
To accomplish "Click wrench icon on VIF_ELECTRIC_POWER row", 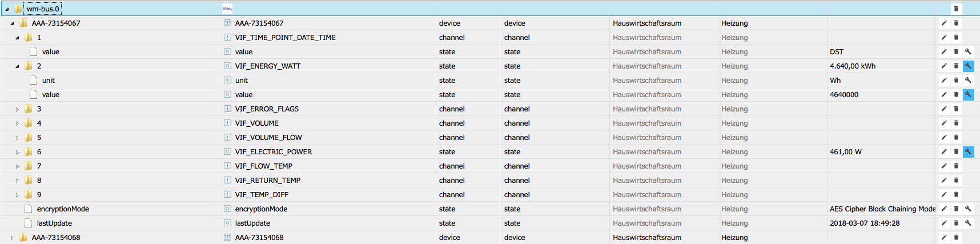I will [968, 151].
